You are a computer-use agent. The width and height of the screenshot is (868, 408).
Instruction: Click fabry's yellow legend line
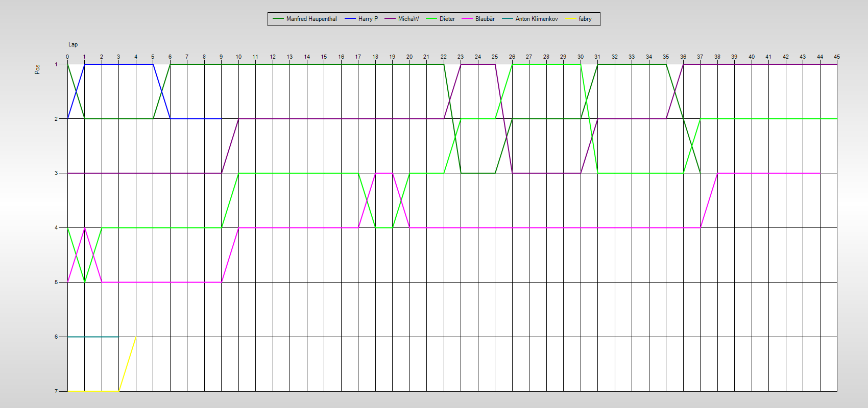coord(570,19)
